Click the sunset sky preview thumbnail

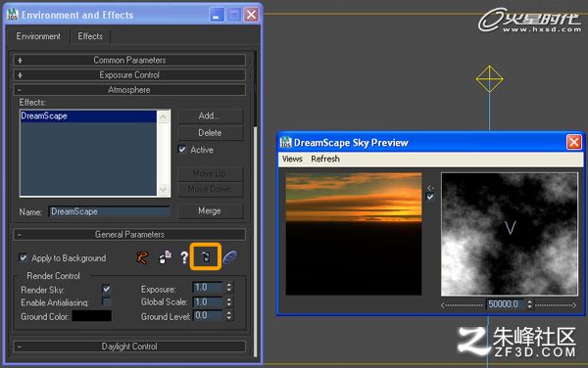tap(354, 234)
